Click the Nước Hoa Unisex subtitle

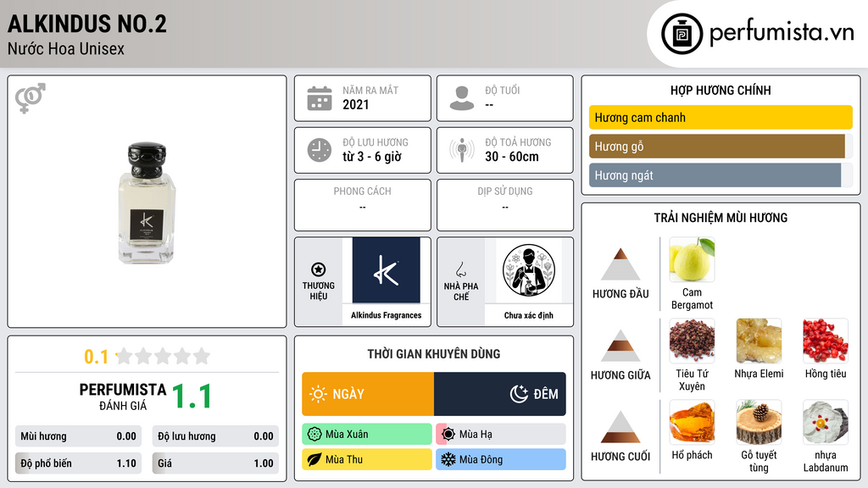pos(66,48)
